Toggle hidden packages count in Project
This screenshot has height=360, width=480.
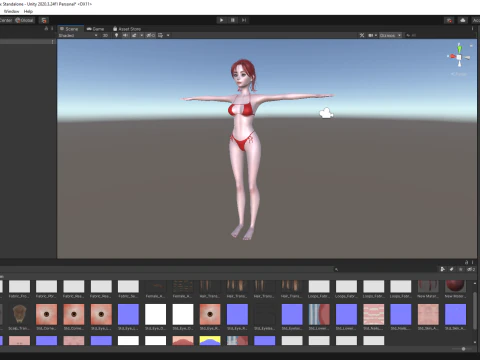pos(471,269)
